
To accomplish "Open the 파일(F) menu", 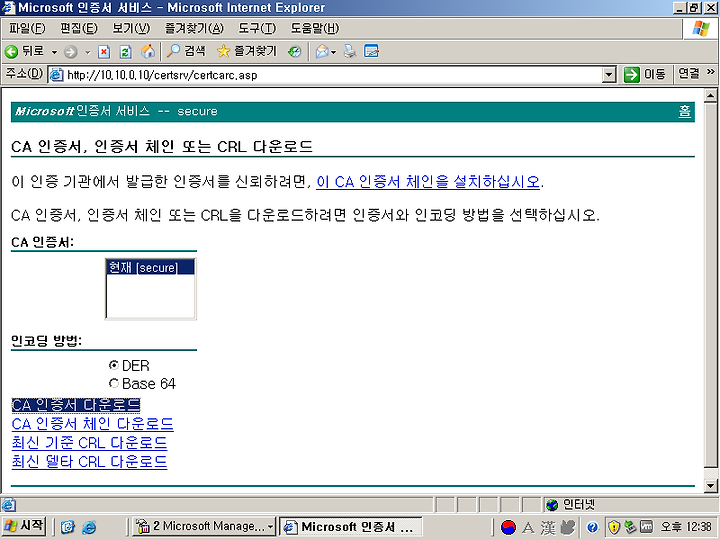I will (x=27, y=28).
